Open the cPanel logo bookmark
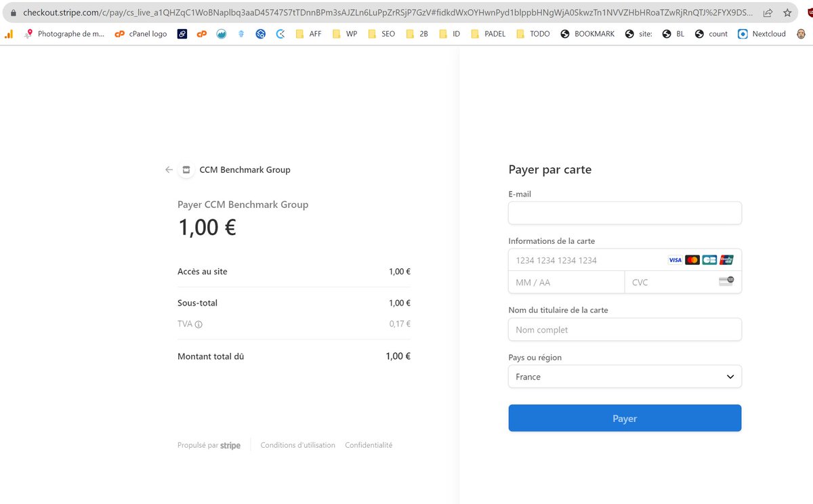This screenshot has height=504, width=813. (x=141, y=34)
